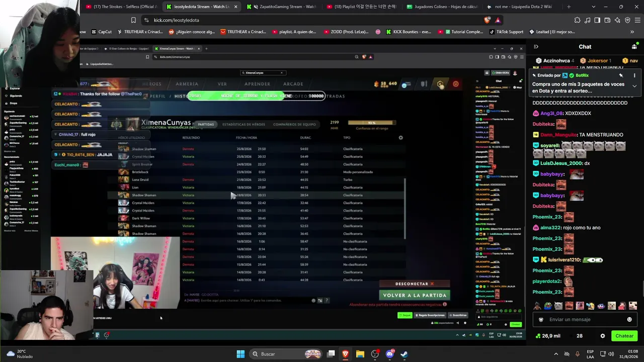Expand the browser tab search dropdown
The width and height of the screenshot is (644, 362).
pos(594,7)
